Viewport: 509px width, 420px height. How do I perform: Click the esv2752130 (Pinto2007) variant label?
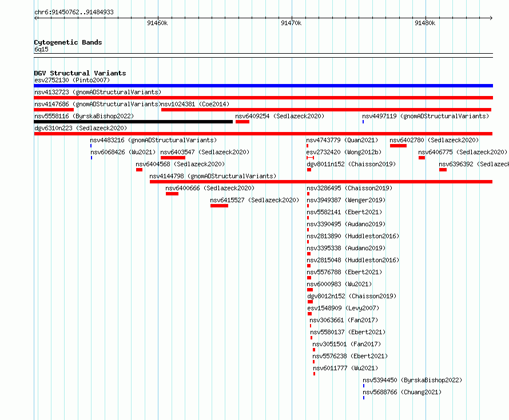click(72, 80)
